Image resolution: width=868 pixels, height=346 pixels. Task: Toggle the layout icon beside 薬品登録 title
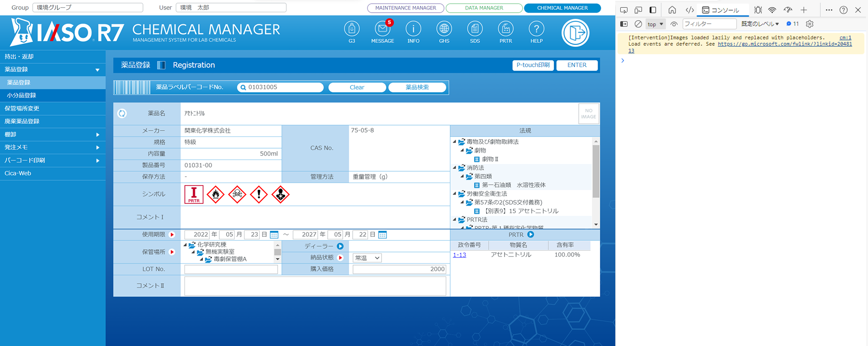coord(161,65)
